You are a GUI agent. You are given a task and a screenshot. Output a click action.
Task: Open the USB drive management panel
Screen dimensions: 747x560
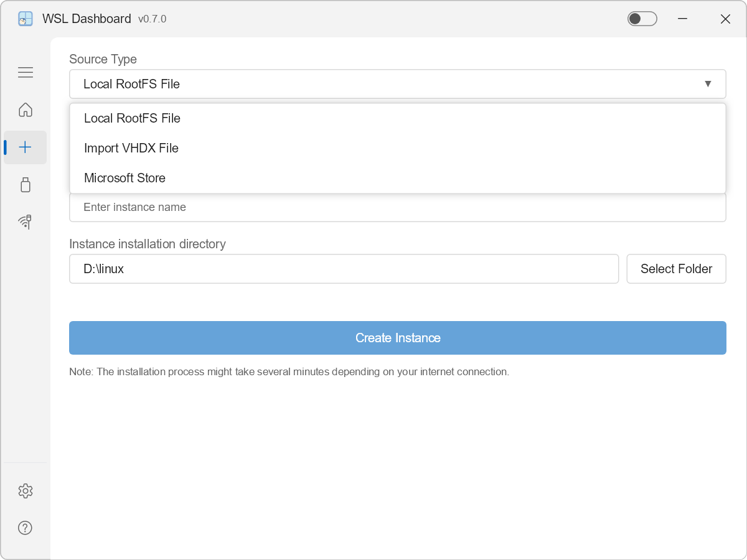pos(26,185)
